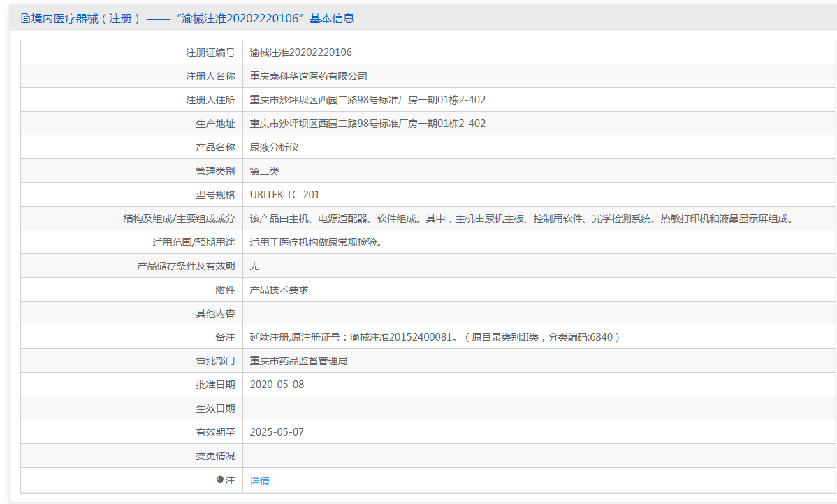Select approving department 重庆市药品监督管理局
Viewport: 837px width, 504px height.
(298, 361)
